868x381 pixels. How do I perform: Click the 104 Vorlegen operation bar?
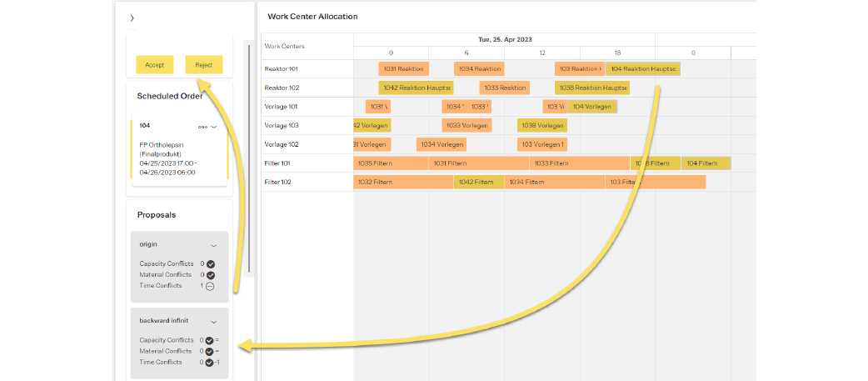pos(592,107)
